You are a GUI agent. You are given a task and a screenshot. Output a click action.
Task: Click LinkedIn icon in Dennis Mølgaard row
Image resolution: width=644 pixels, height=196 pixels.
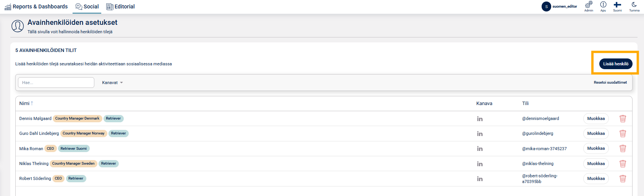coord(480,119)
